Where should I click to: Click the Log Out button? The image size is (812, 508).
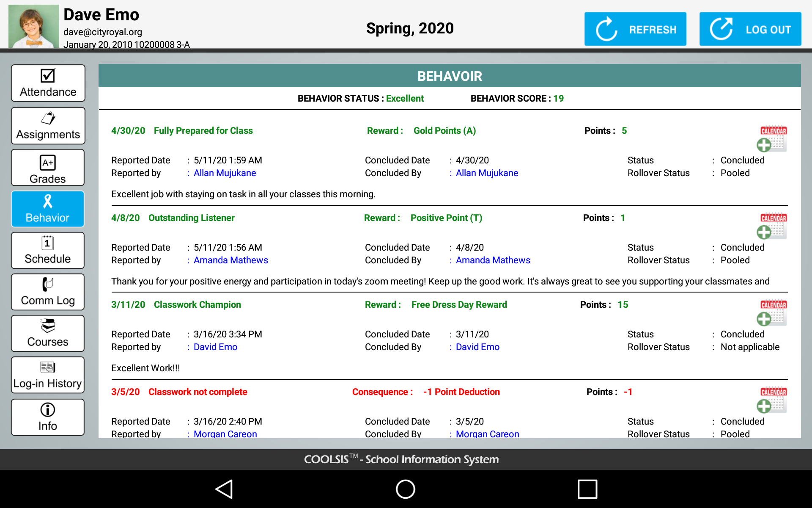click(750, 29)
